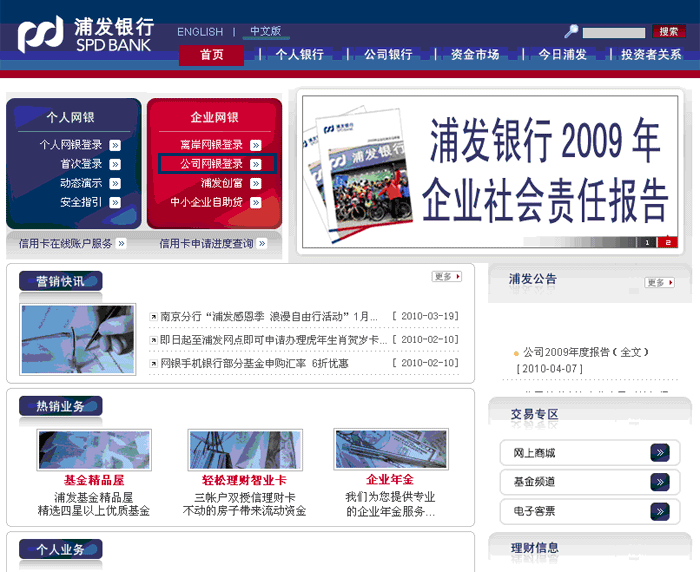Open 信用卡在线账户服务 link
The width and height of the screenshot is (700, 572).
coord(66,243)
